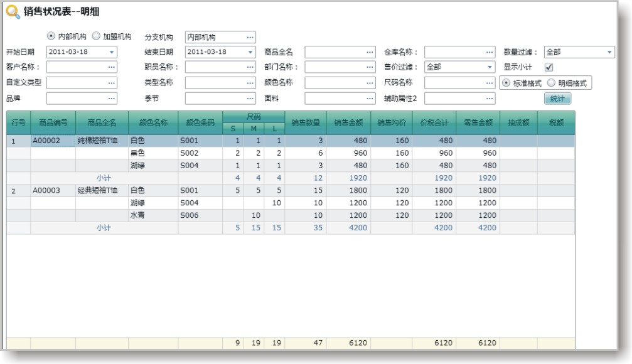Select the 加盟机构 radio button
Image resolution: width=632 pixels, height=364 pixels.
click(x=97, y=36)
